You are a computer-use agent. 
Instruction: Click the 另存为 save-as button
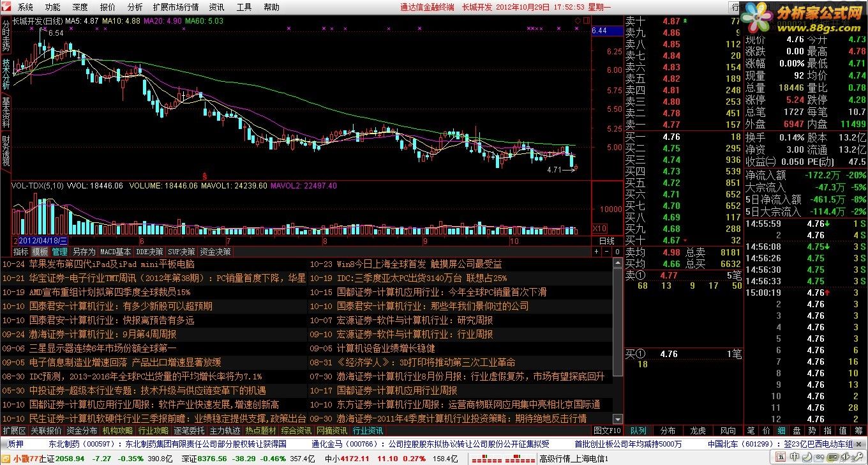pyautogui.click(x=84, y=252)
